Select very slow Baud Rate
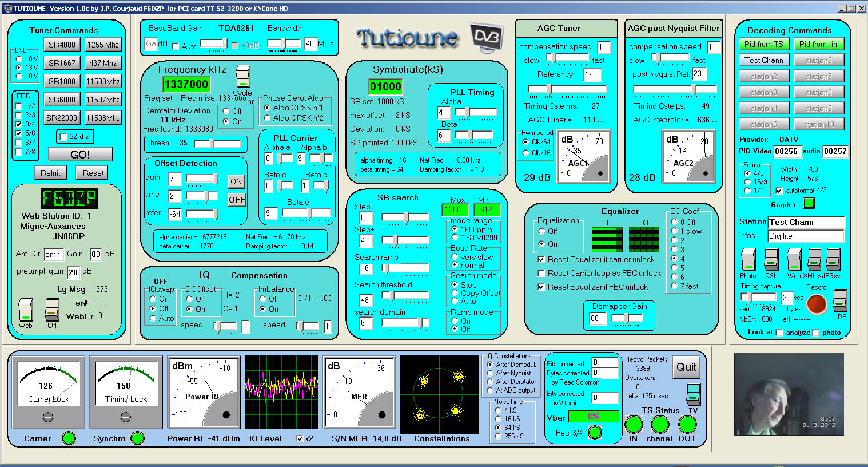 tap(455, 257)
